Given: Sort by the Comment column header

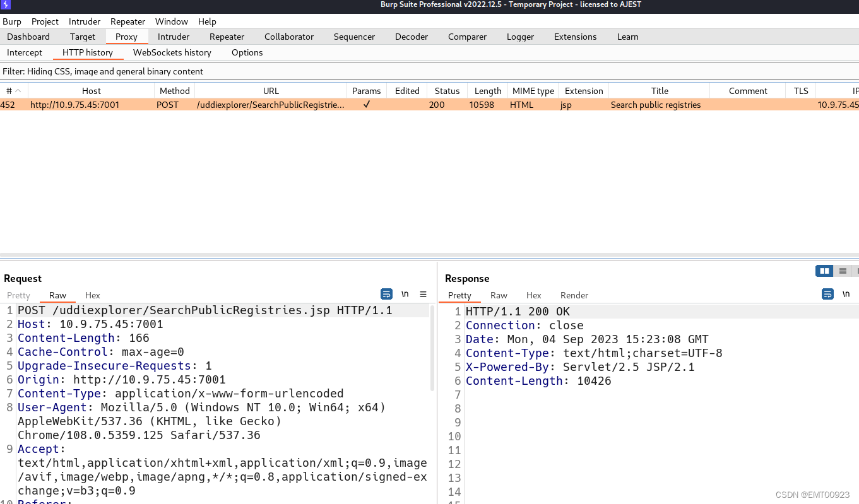Looking at the screenshot, I should (x=748, y=91).
